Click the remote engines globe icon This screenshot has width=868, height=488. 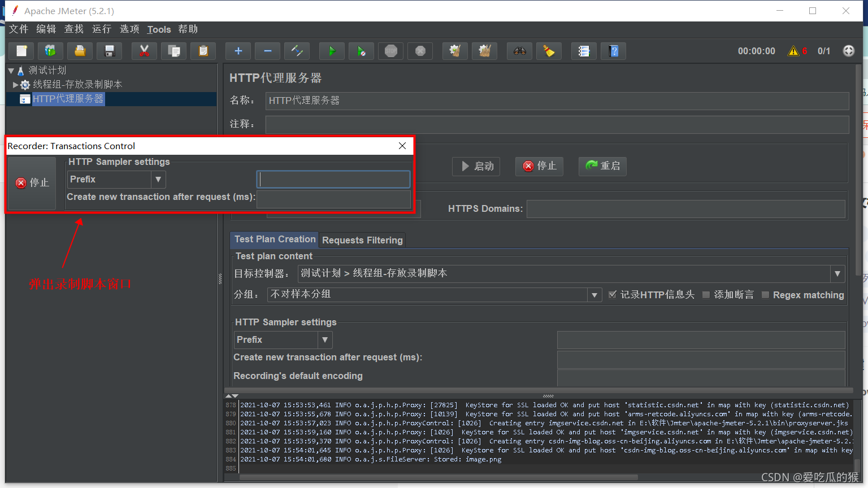click(849, 51)
